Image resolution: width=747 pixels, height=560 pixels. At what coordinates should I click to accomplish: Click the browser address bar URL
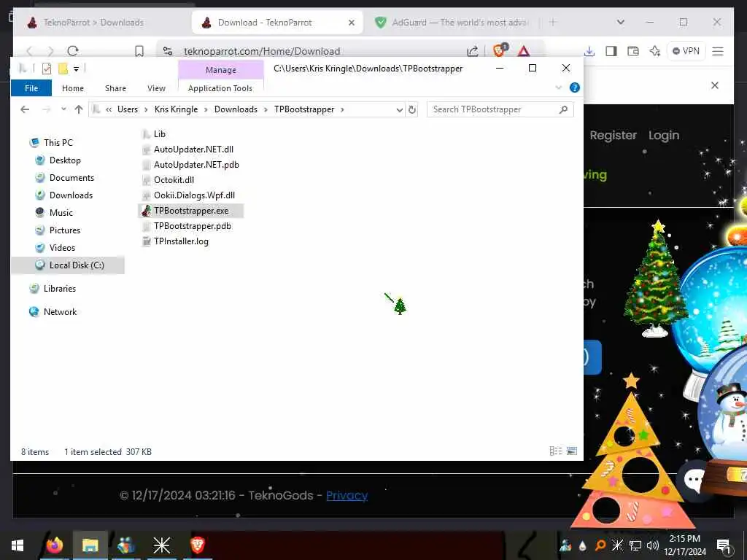click(262, 52)
